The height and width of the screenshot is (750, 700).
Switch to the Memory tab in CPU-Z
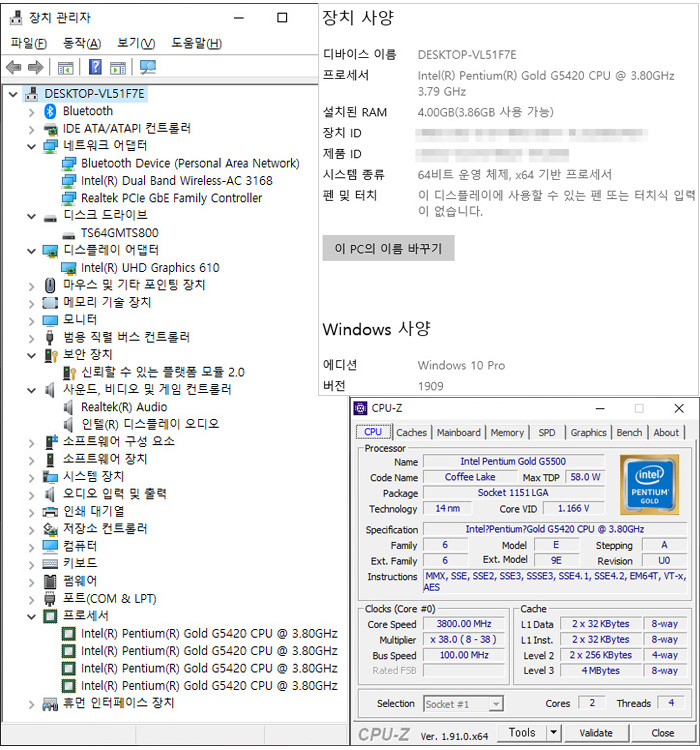coord(507,432)
